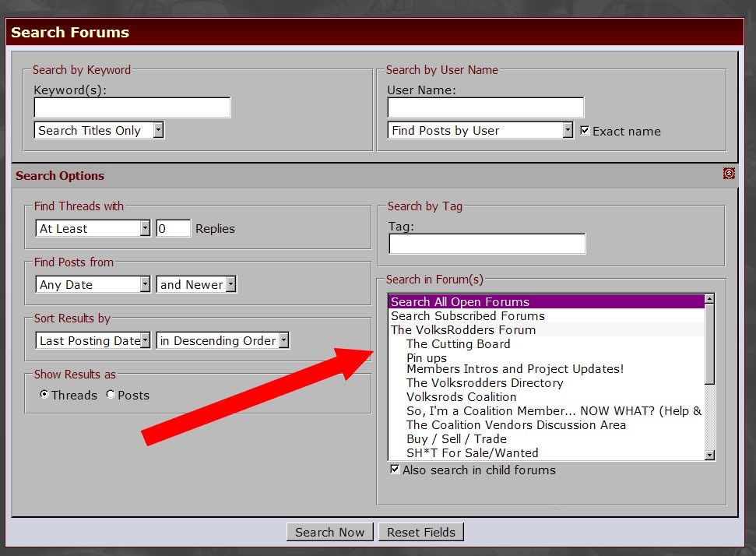
Task: Click forum list scrollbar up arrow
Action: (x=709, y=299)
